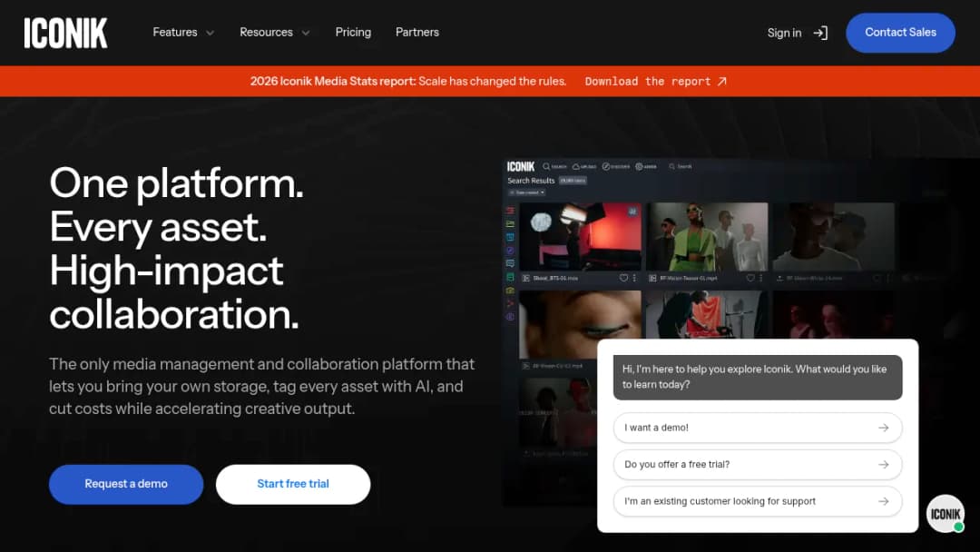This screenshot has height=552, width=980.
Task: Open the closed eye close-up thumbnail
Action: [580, 324]
